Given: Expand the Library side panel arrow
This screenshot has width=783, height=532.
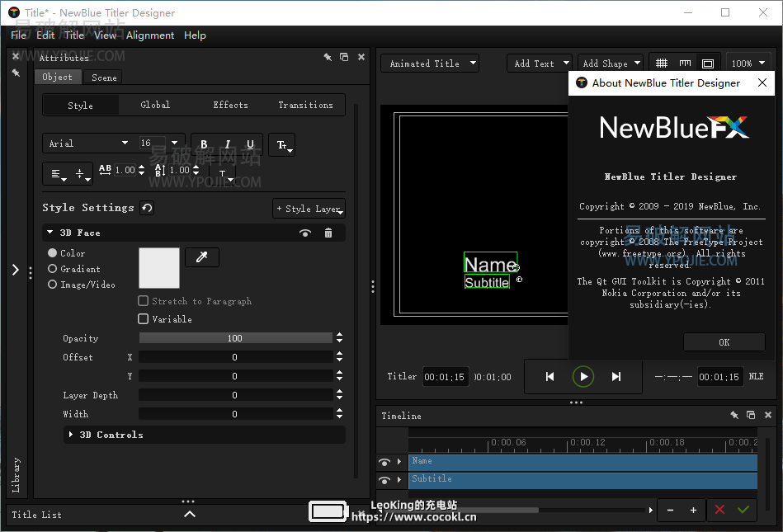Looking at the screenshot, I should click(16, 270).
